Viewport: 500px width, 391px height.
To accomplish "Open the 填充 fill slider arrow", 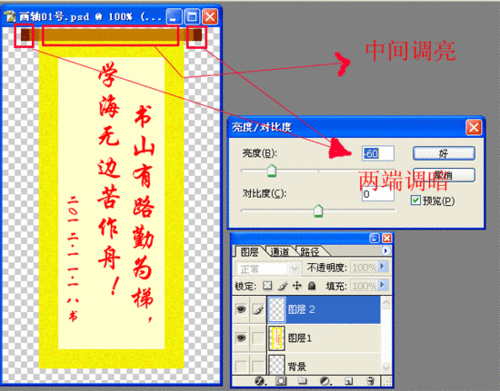I will [x=383, y=285].
